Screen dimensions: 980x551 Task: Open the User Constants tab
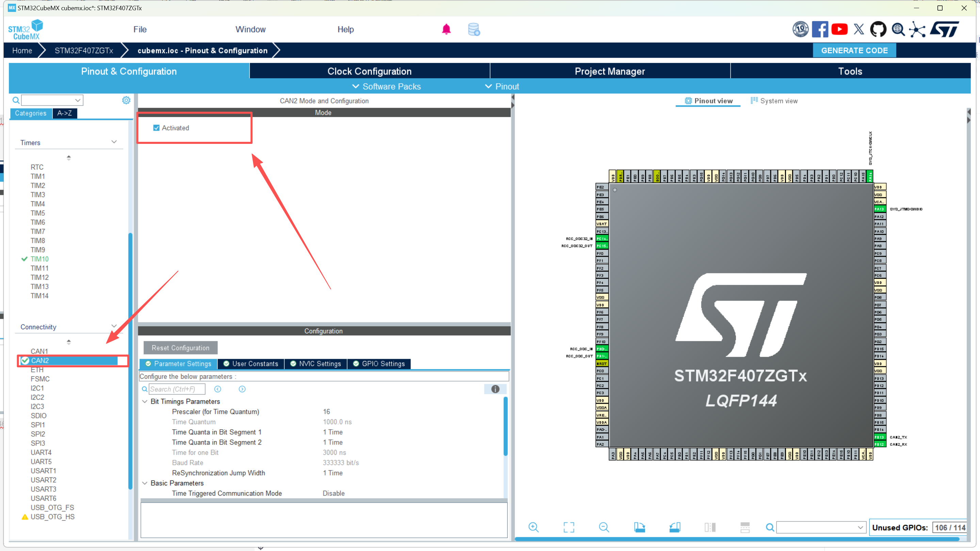[x=251, y=364]
